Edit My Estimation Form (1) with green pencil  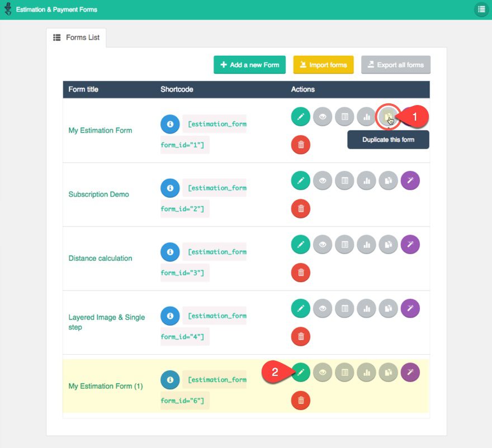[x=300, y=372]
